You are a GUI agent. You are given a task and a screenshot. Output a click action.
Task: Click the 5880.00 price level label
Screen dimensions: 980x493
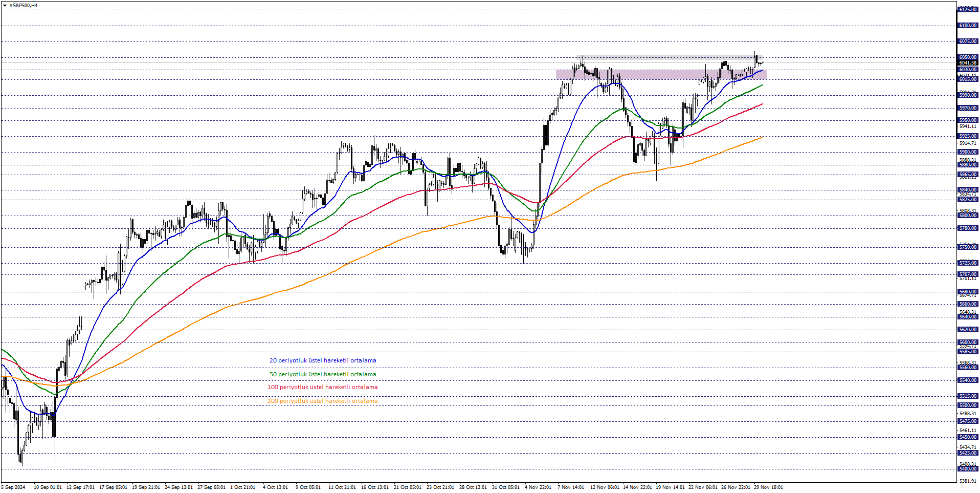coord(968,165)
